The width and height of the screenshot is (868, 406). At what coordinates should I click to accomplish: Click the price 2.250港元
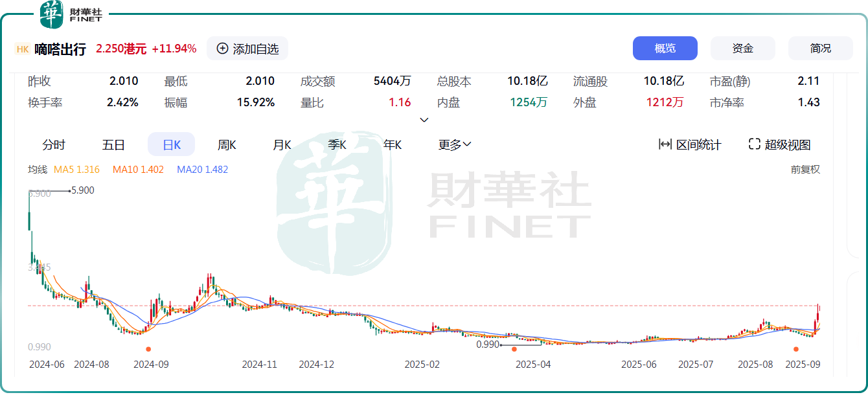coord(121,49)
